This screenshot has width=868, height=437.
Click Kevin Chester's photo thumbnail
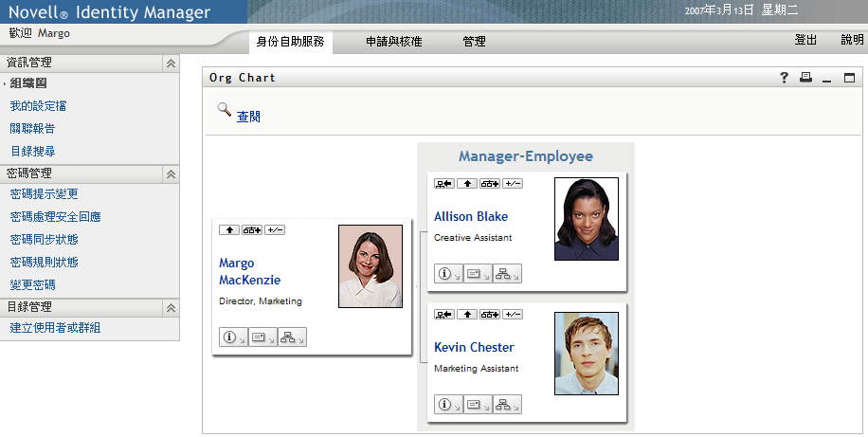586,354
